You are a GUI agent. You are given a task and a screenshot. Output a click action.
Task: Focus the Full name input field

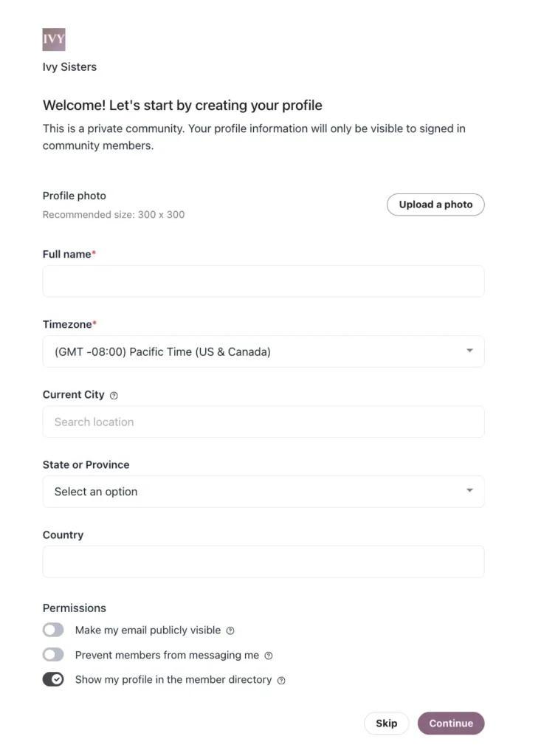pyautogui.click(x=263, y=281)
